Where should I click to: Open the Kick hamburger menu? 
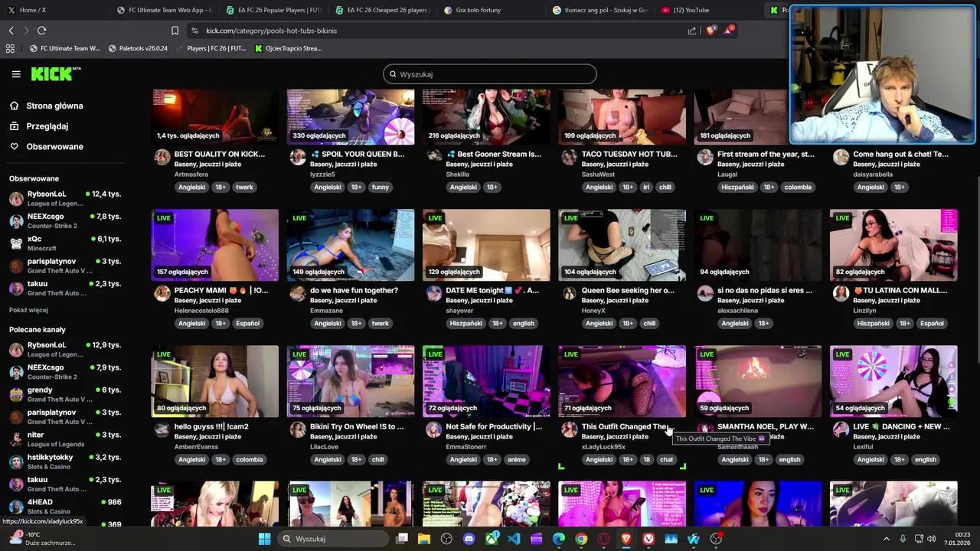coord(16,74)
